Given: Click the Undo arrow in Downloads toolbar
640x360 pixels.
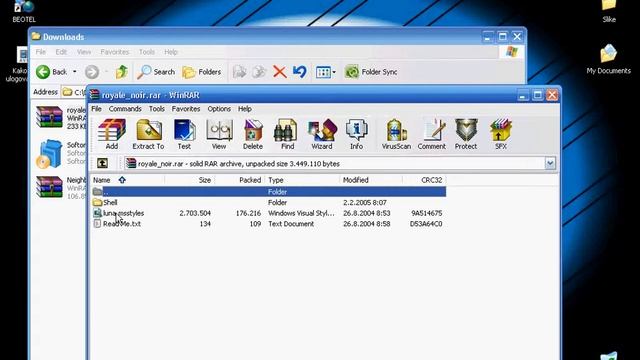Looking at the screenshot, I should point(300,72).
